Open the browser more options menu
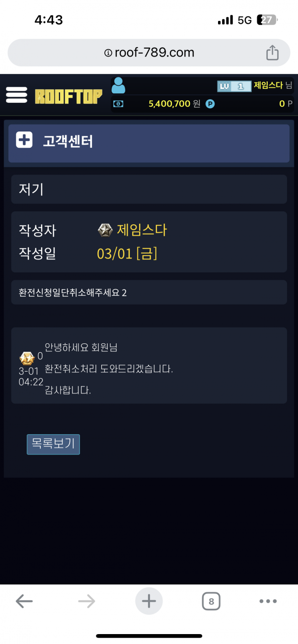This screenshot has width=298, height=644. [x=268, y=601]
